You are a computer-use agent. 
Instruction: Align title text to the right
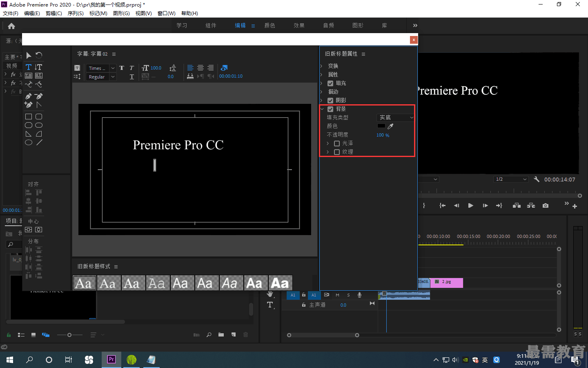[210, 68]
